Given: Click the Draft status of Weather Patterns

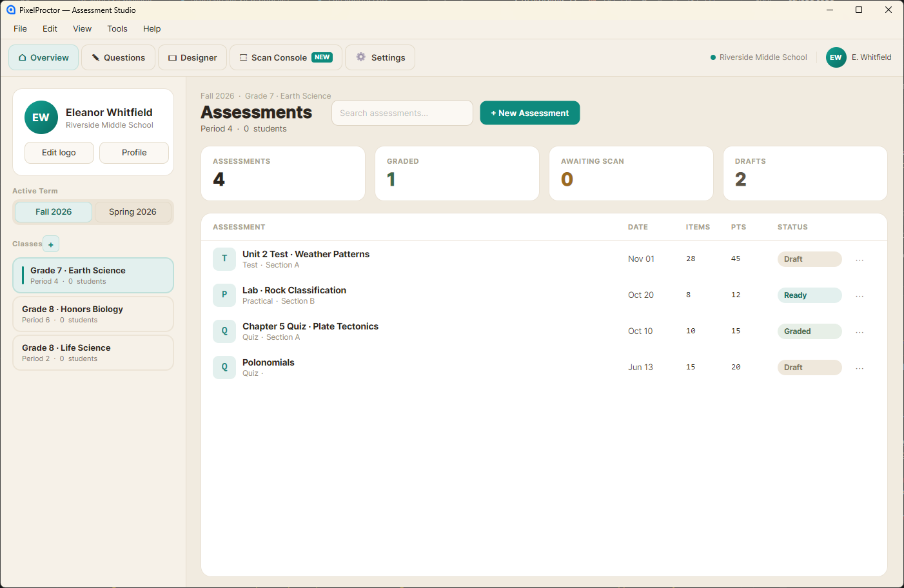Looking at the screenshot, I should point(809,259).
